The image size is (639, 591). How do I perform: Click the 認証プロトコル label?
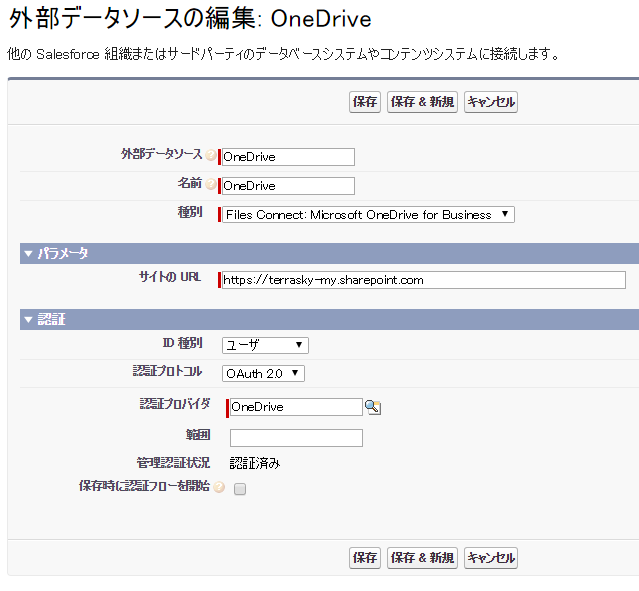point(167,371)
